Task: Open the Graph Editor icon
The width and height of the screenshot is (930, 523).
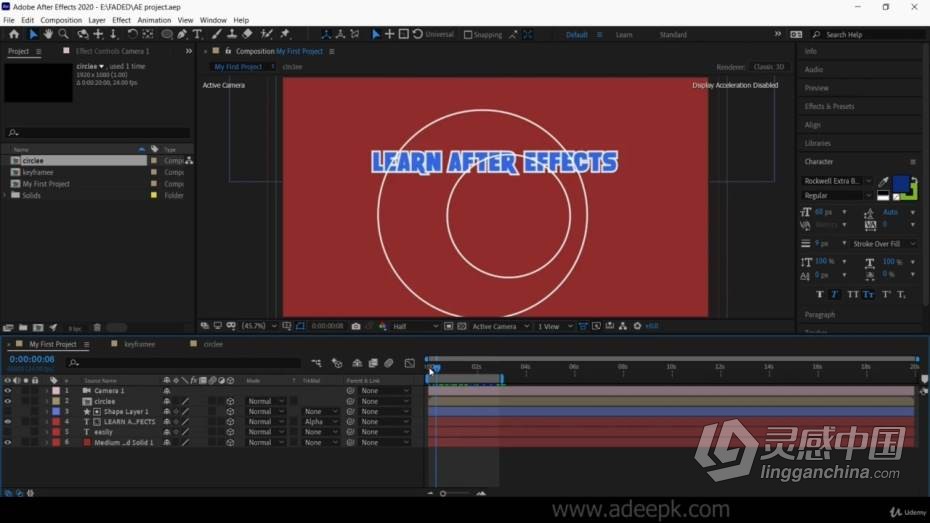Action: coord(409,363)
